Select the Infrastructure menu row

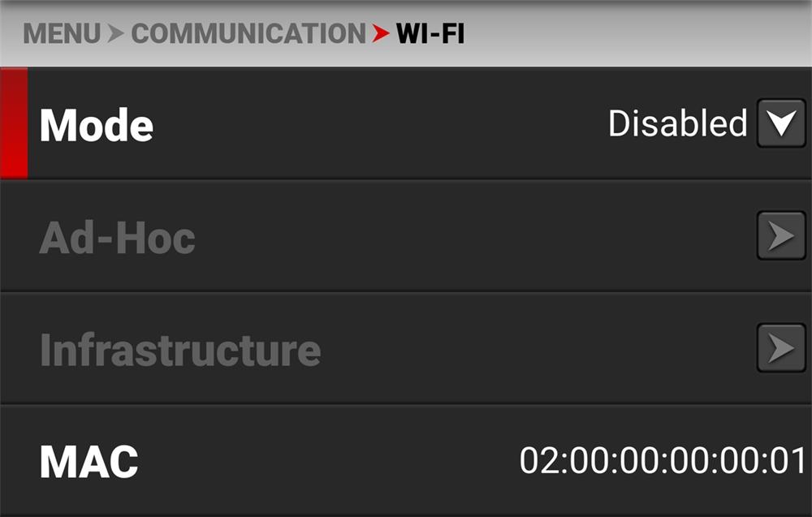(406, 348)
